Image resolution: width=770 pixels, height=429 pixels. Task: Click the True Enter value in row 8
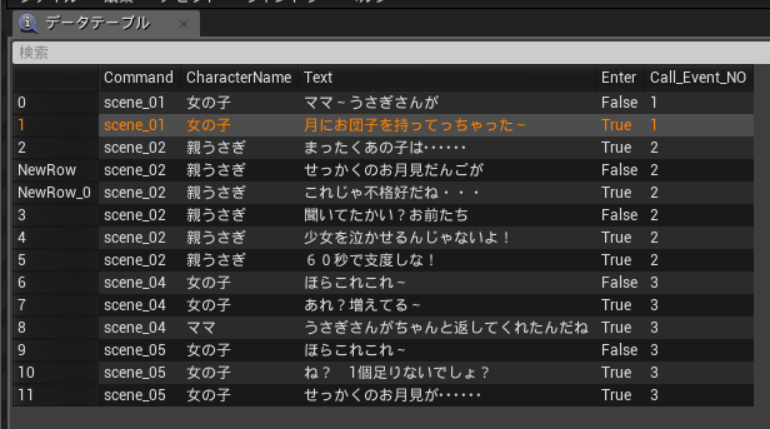616,328
